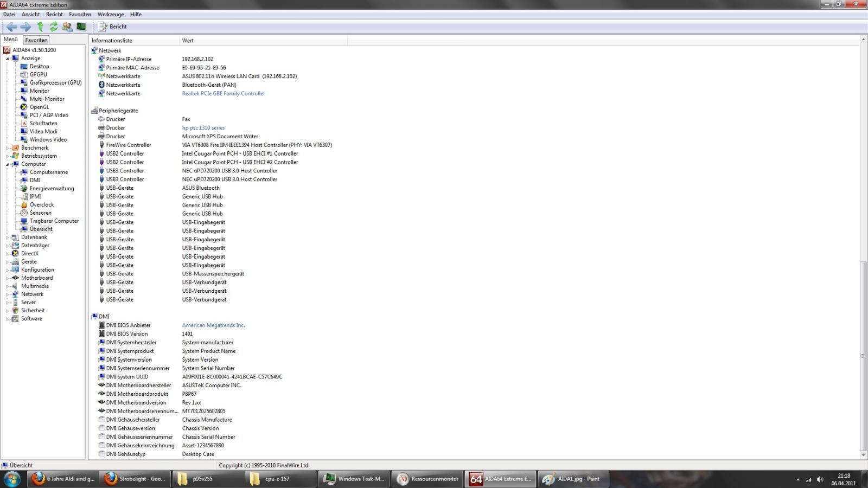
Task: Open the Realtek PCIe GBE Family Controller link
Action: [x=224, y=94]
